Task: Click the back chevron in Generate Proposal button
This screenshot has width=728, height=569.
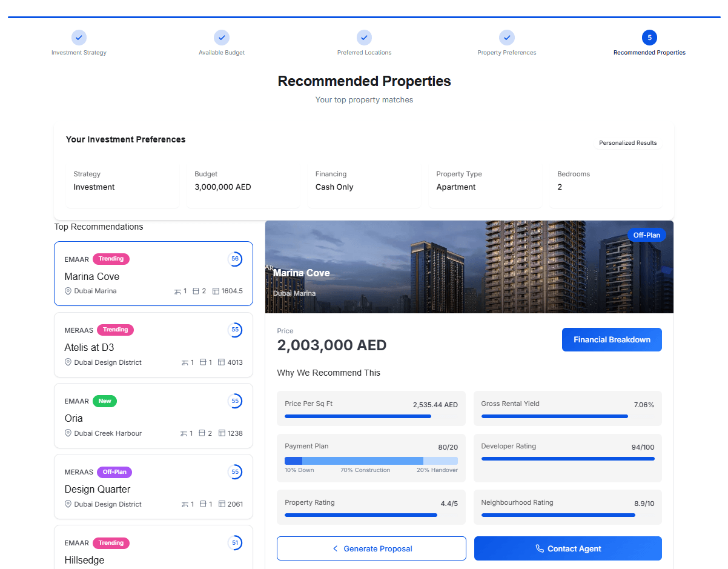Action: [x=335, y=548]
